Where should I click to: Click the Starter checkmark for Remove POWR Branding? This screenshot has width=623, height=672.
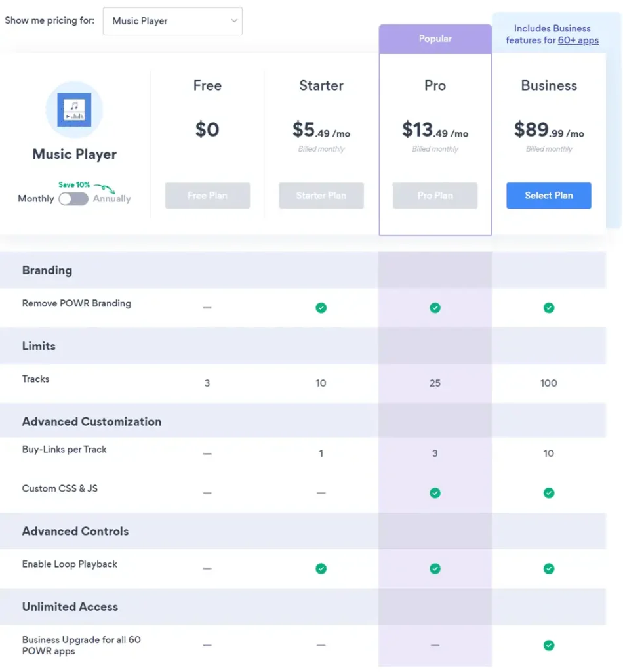coord(321,308)
